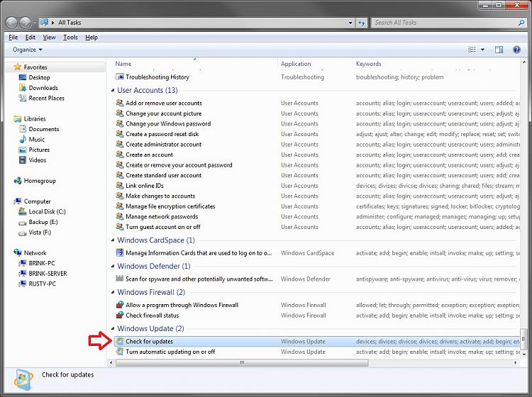The height and width of the screenshot is (397, 532).
Task: Click the Local Disk (C:) drive icon
Action: tap(23, 211)
